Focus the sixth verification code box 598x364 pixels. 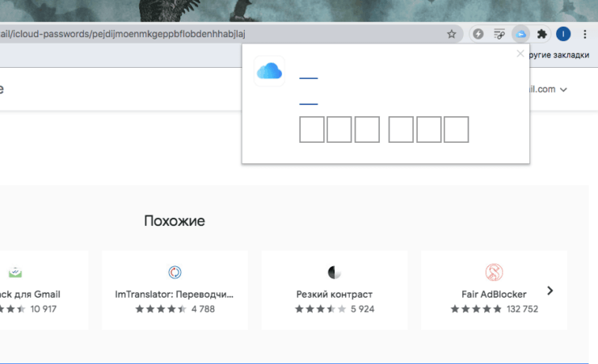click(x=456, y=129)
